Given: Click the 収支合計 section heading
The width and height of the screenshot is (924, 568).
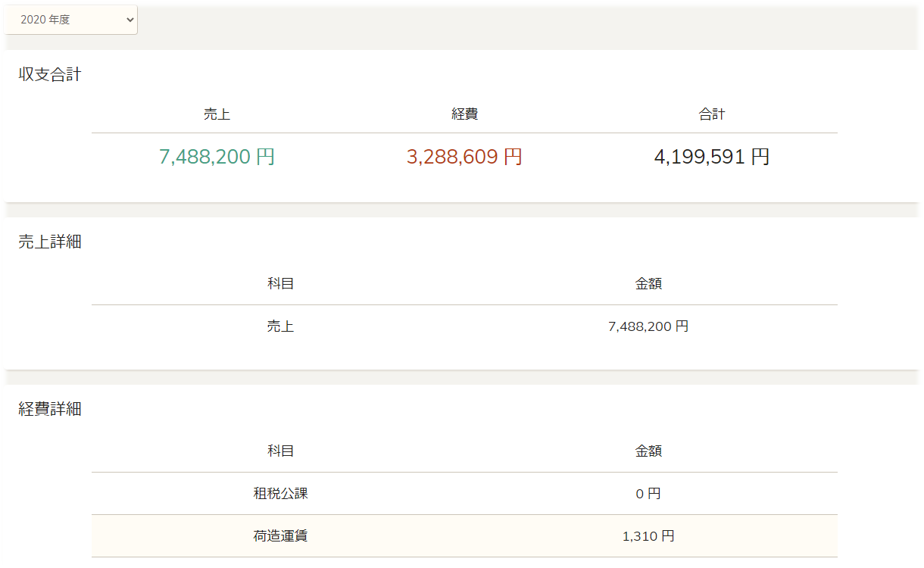Looking at the screenshot, I should (50, 74).
